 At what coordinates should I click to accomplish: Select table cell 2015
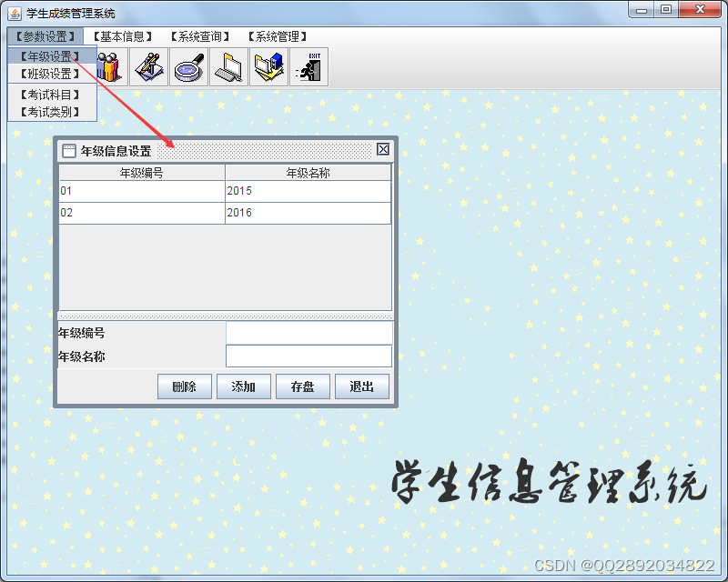click(x=308, y=191)
